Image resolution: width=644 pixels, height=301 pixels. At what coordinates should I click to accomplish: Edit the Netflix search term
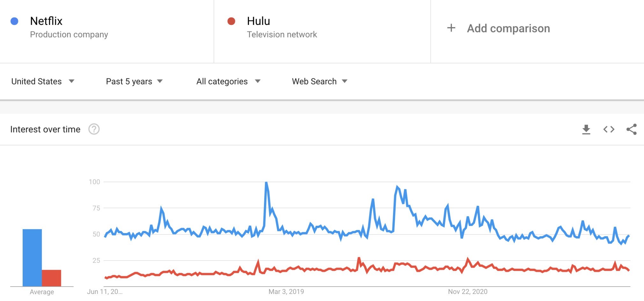click(46, 21)
